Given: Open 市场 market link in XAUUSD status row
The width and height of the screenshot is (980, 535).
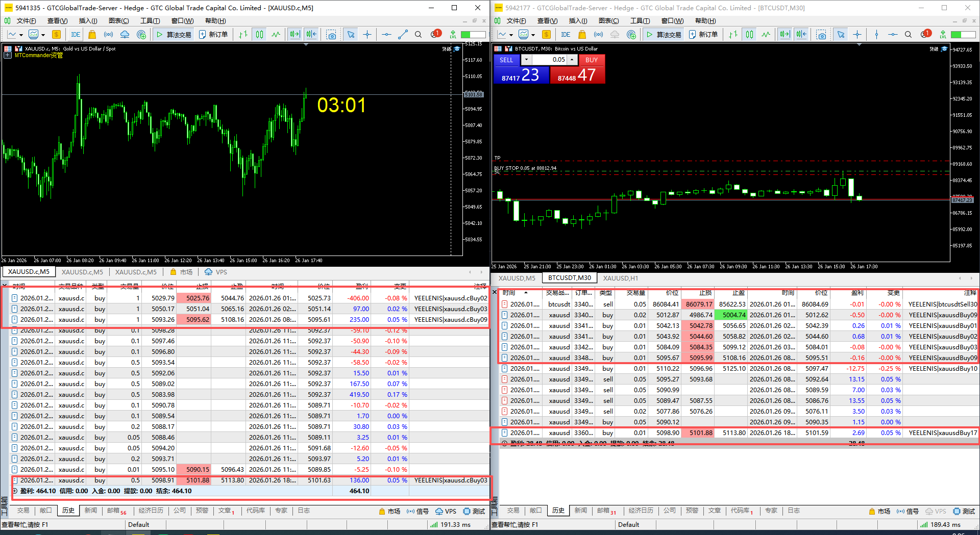Looking at the screenshot, I should point(389,511).
